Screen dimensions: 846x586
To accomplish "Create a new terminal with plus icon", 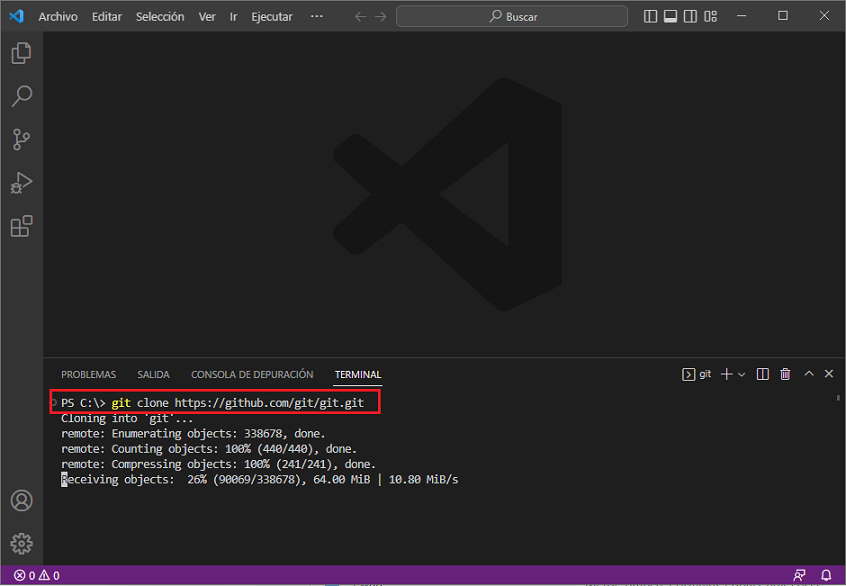I will click(x=726, y=374).
